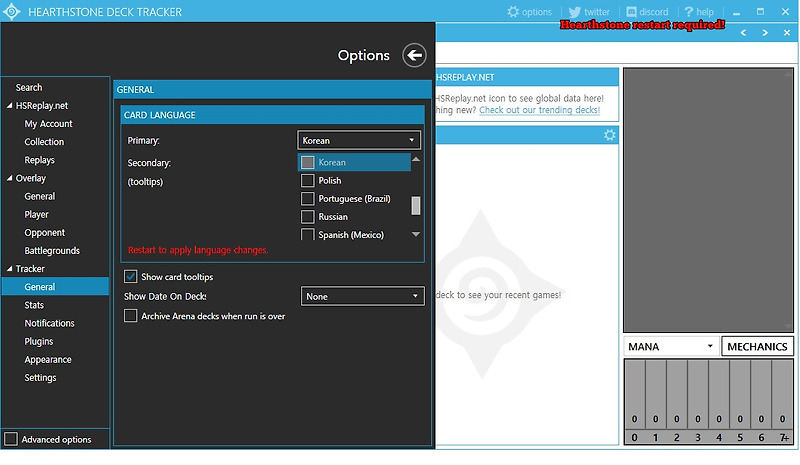Select Tracker General settings
The height and width of the screenshot is (465, 800).
(x=55, y=286)
